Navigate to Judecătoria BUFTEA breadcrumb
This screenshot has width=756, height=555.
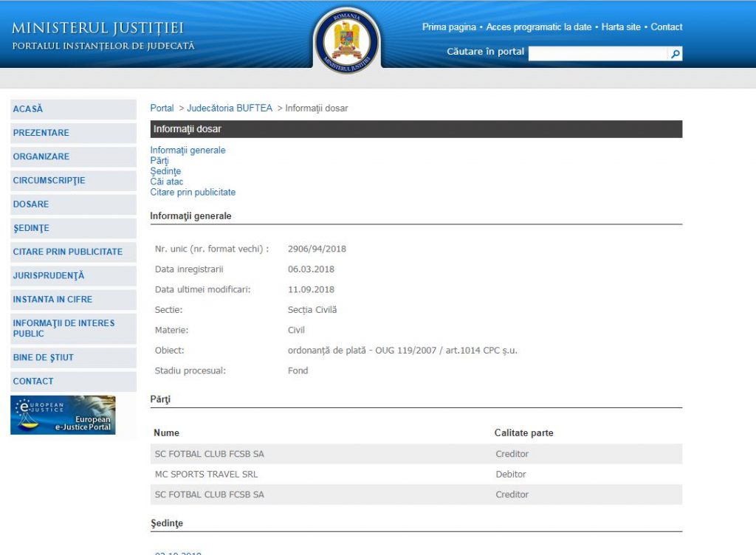pos(230,108)
